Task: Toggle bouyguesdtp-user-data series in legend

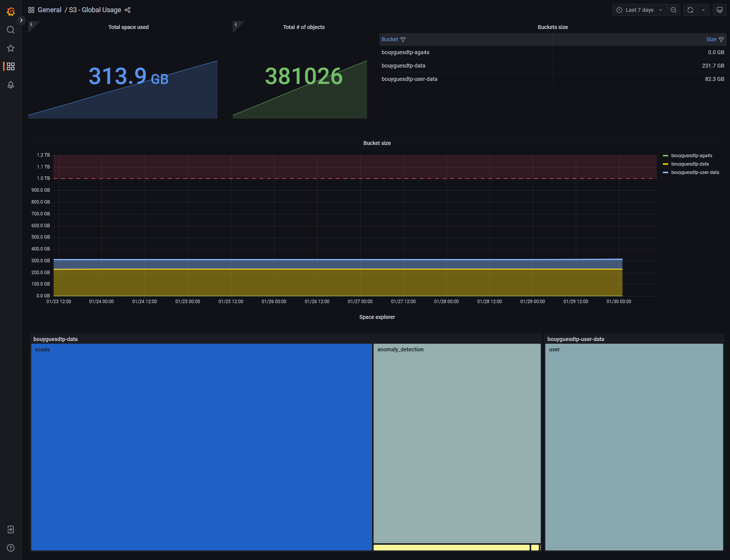Action: (695, 172)
